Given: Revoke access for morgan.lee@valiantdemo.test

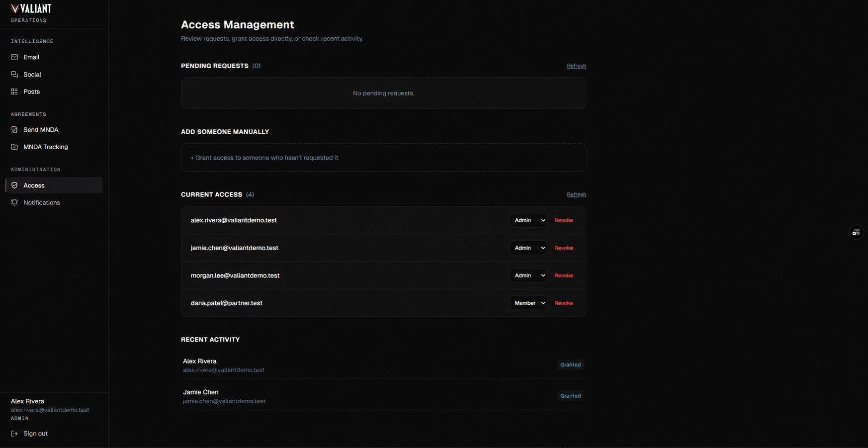Looking at the screenshot, I should point(564,275).
